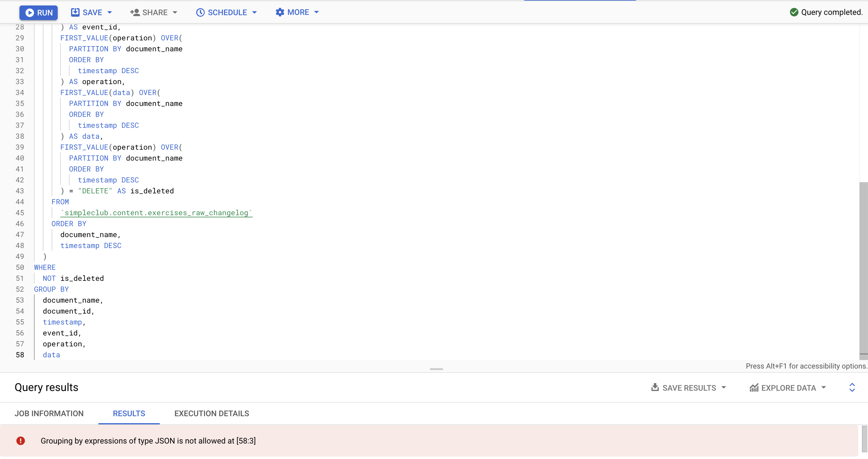Place cursor on line 58 data

click(x=52, y=355)
